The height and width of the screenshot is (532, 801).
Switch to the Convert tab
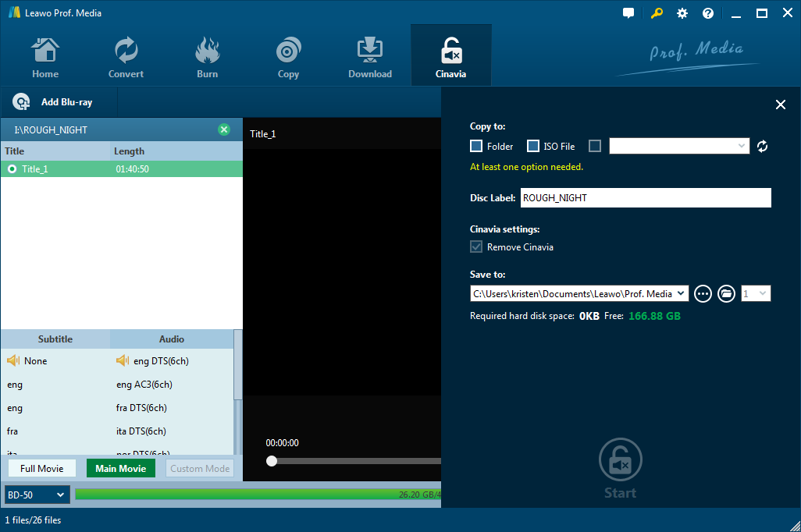pos(126,58)
